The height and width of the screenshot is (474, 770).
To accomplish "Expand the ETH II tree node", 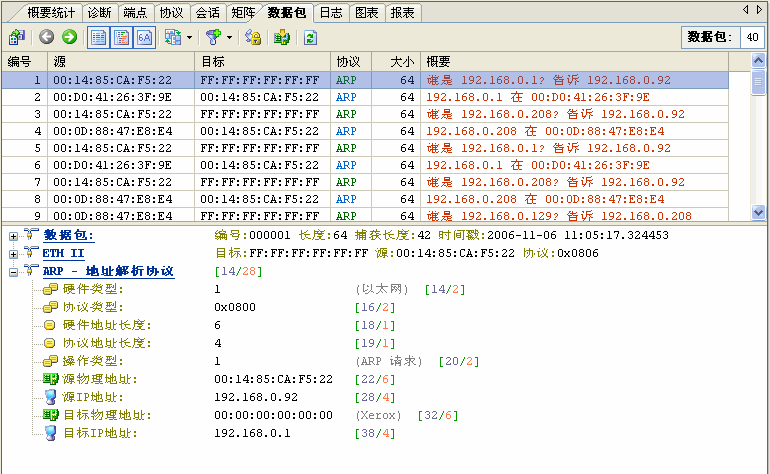I will (x=13, y=254).
